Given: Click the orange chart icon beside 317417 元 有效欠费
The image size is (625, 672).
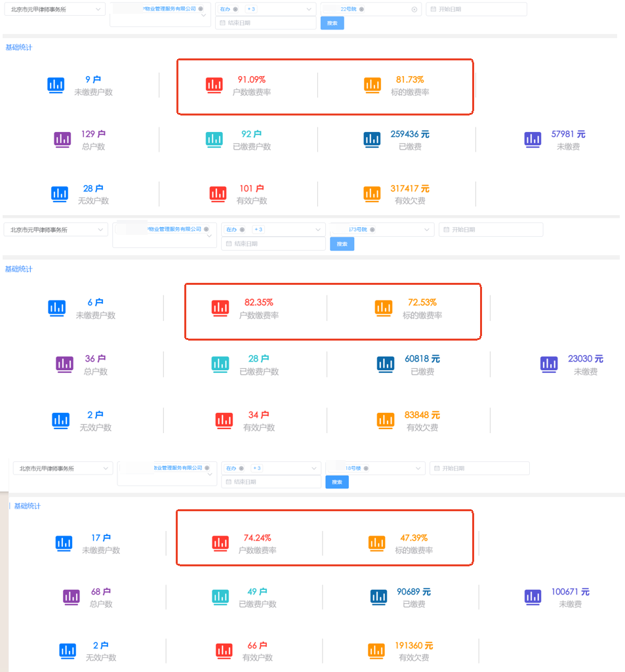Looking at the screenshot, I should coord(373,194).
